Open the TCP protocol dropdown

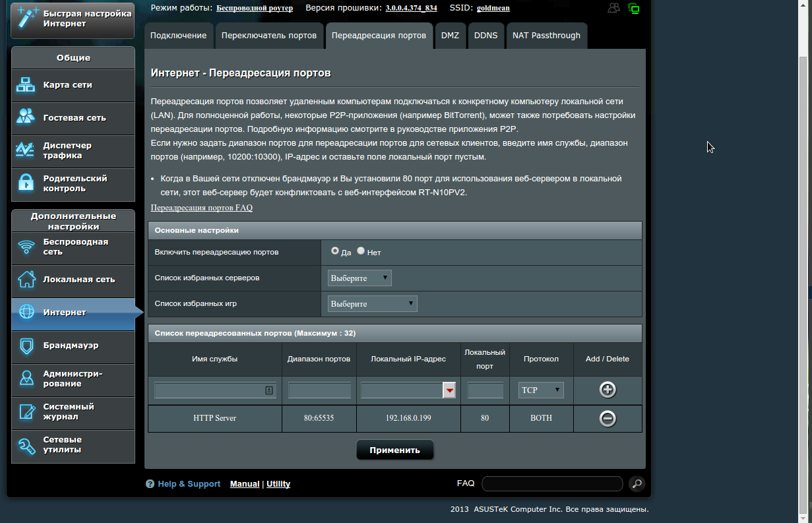tap(541, 390)
